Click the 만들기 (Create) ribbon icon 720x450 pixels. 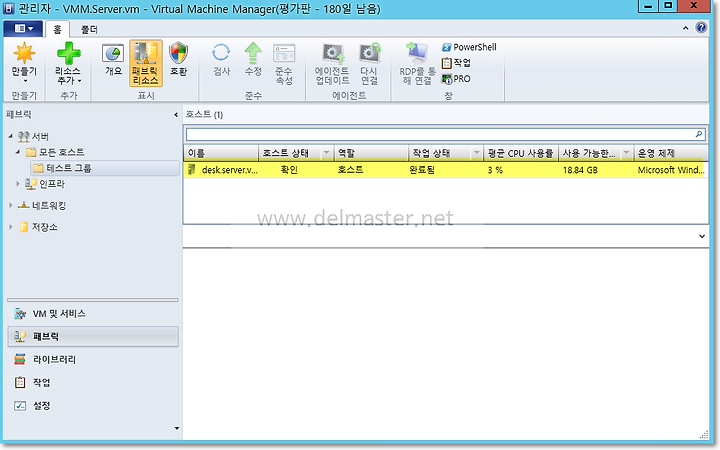point(24,54)
